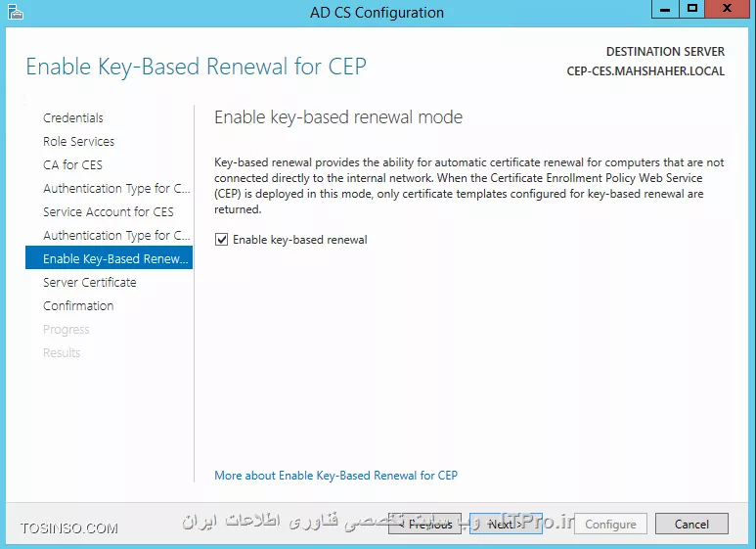Jump to the Server Certificate step

coord(90,282)
